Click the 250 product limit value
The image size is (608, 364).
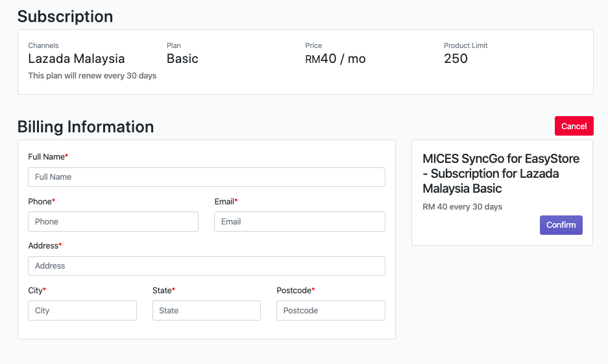456,58
